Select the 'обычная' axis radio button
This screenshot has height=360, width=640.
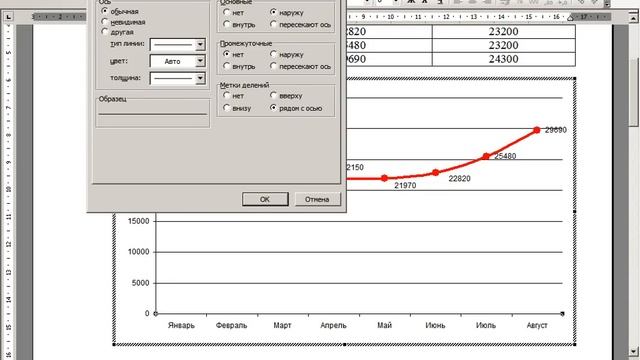pyautogui.click(x=105, y=11)
